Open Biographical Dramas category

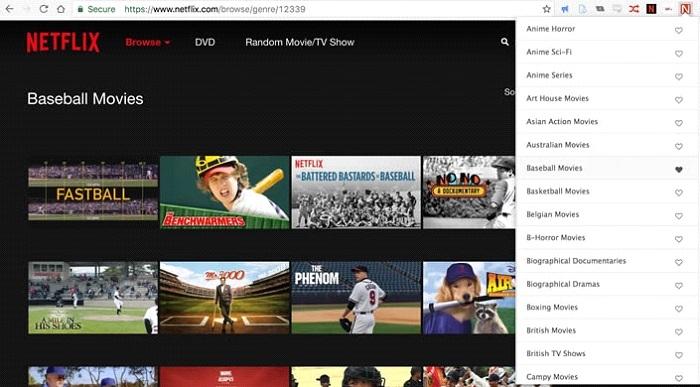[x=562, y=284]
